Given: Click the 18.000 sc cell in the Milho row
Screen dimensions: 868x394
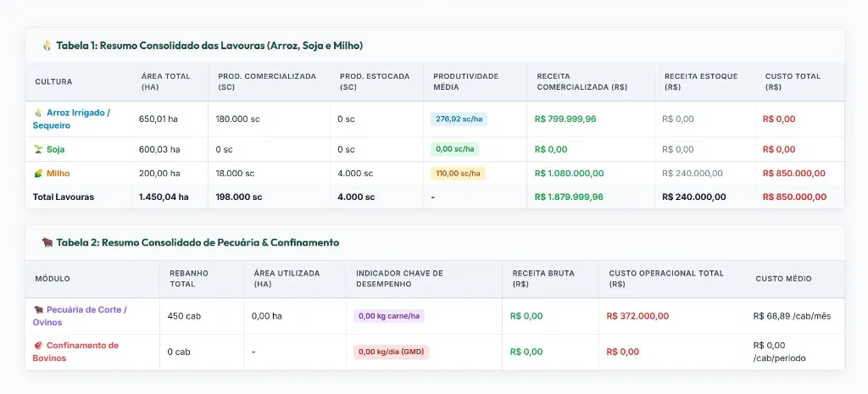Looking at the screenshot, I should pos(236,173).
